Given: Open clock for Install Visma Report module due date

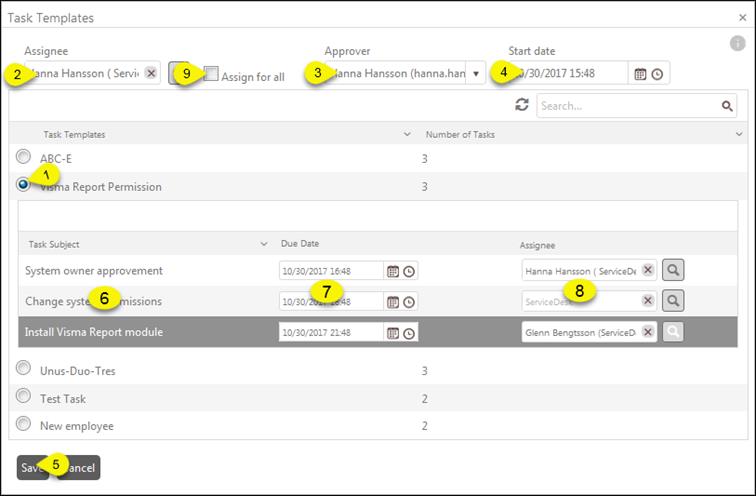Looking at the screenshot, I should [x=409, y=332].
